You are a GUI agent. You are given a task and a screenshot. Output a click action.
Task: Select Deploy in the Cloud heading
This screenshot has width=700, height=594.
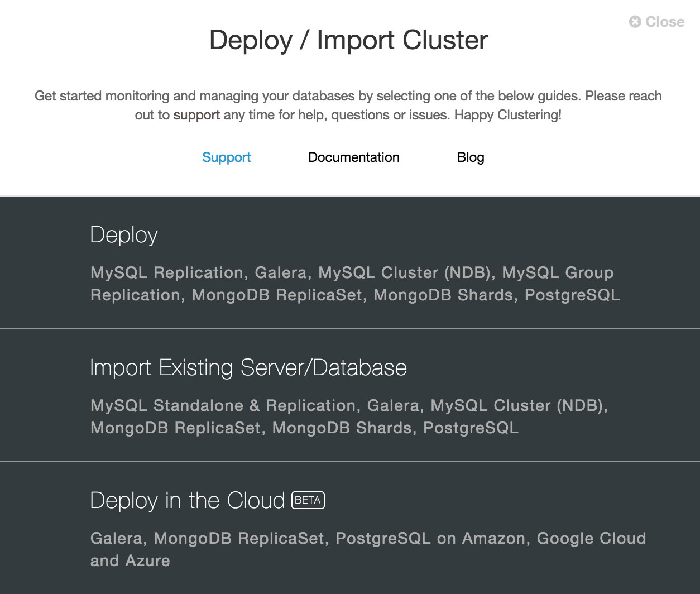coord(188,500)
